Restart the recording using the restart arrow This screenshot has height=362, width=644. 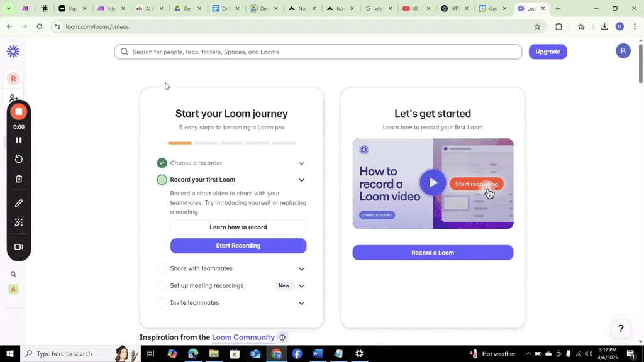coord(18,159)
